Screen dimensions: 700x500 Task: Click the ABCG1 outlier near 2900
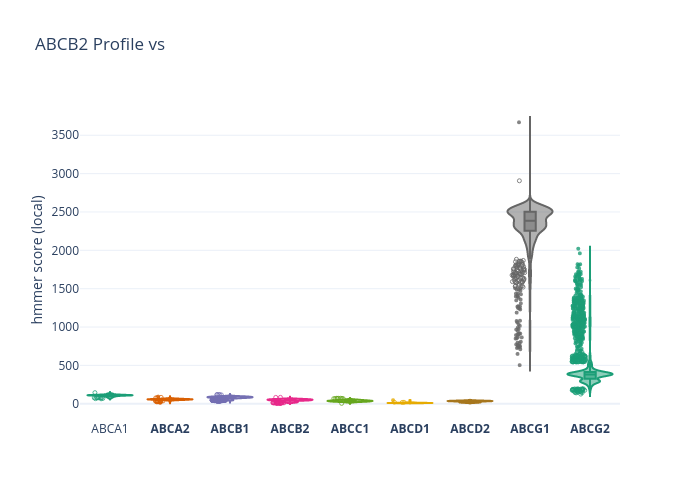pos(519,181)
